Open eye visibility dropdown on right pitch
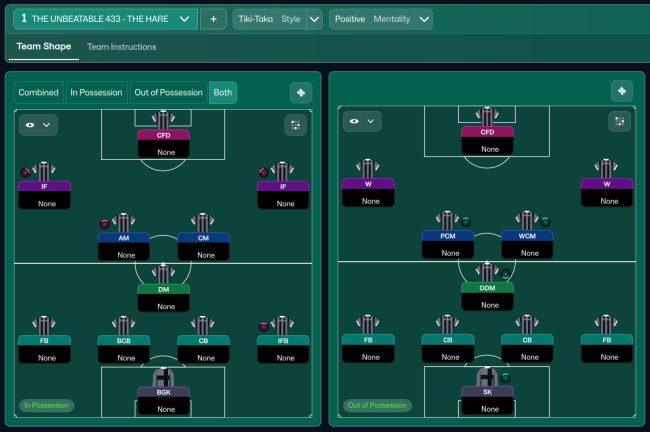Screen dimensions: 650x432 click(x=362, y=121)
